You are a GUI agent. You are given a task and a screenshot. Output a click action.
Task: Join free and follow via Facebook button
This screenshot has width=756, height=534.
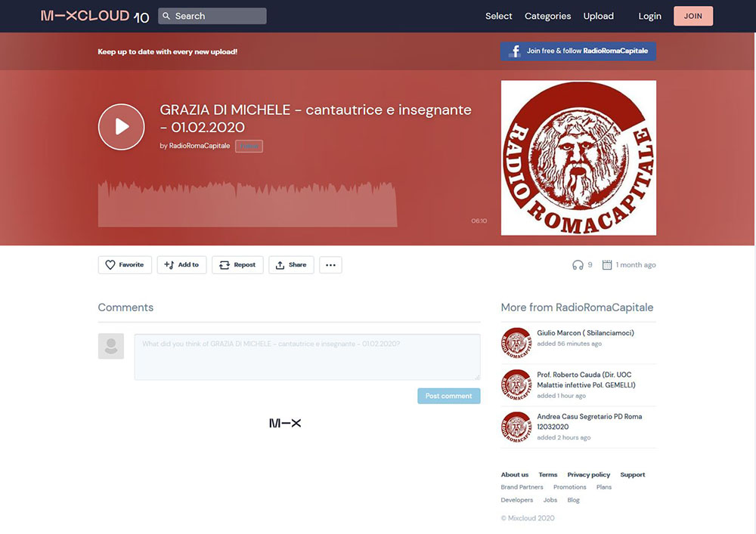(578, 51)
